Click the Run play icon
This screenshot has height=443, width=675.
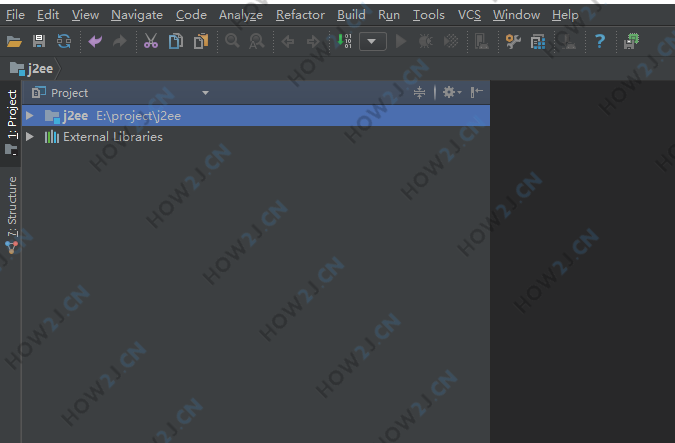point(401,41)
